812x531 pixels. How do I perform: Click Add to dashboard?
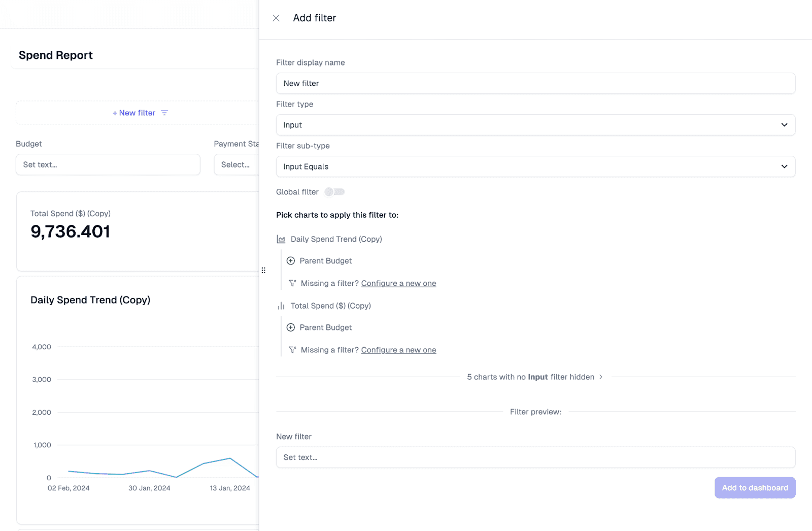pyautogui.click(x=755, y=487)
